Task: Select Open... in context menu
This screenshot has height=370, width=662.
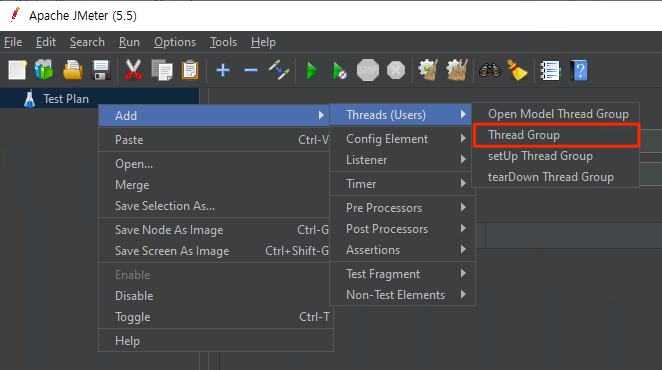Action: (214, 164)
